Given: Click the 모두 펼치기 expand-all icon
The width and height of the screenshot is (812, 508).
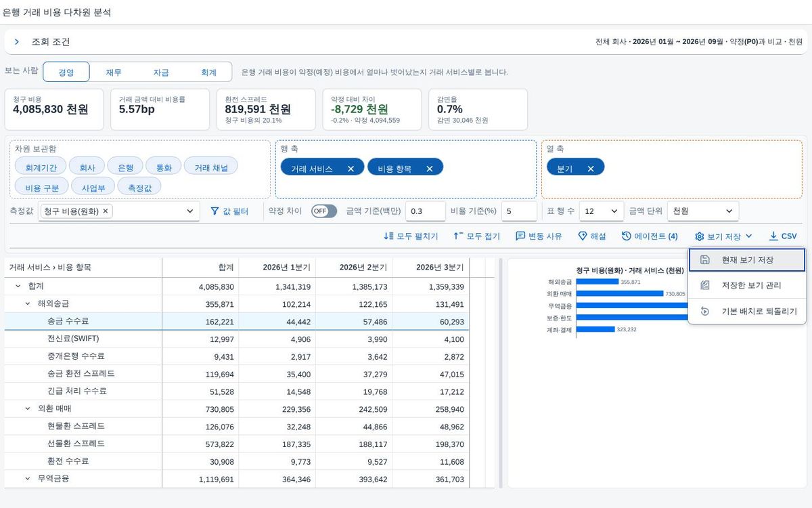Looking at the screenshot, I should coord(388,236).
